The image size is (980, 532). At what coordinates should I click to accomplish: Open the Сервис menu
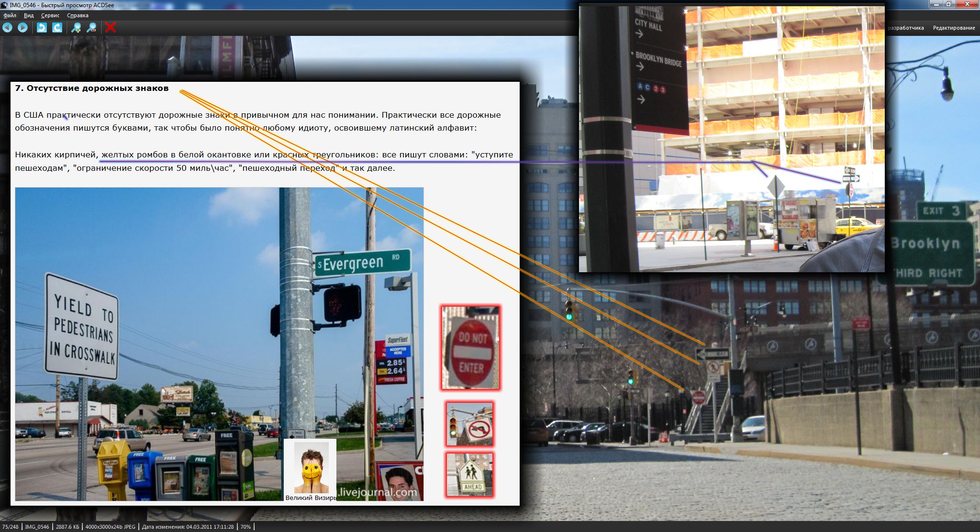tap(50, 15)
